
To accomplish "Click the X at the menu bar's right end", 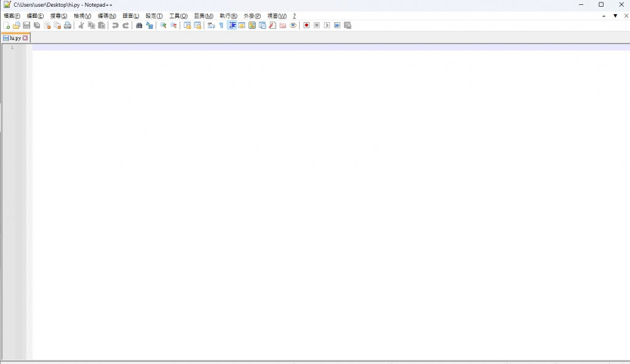I will pyautogui.click(x=626, y=16).
